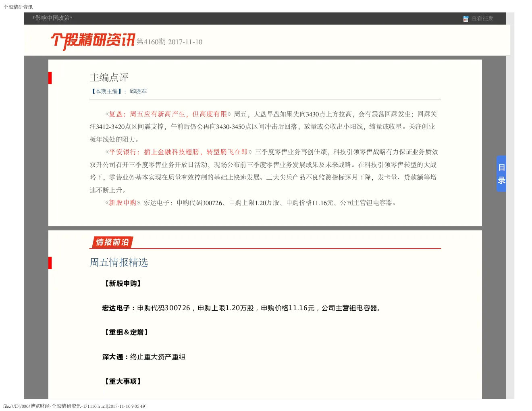This screenshot has width=532, height=411.
Task: Click the file path footer text
Action: coord(75,406)
